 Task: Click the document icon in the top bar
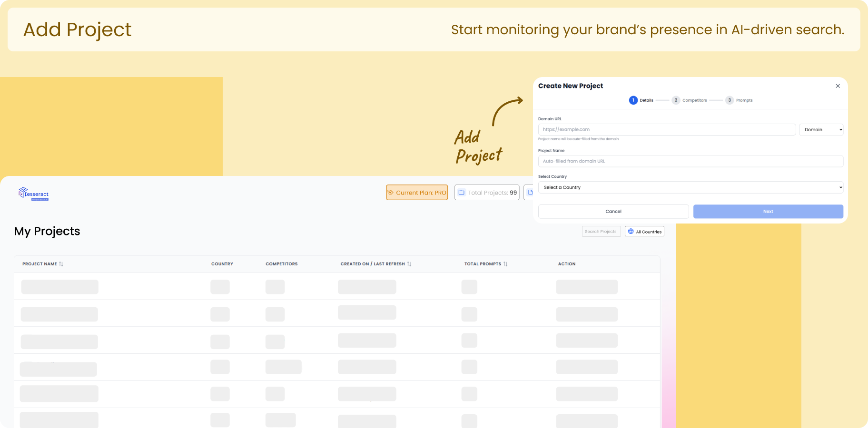pyautogui.click(x=531, y=192)
